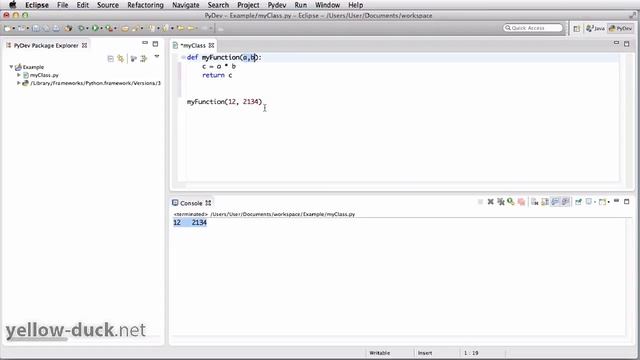Click the Clear Console icon

(x=534, y=202)
